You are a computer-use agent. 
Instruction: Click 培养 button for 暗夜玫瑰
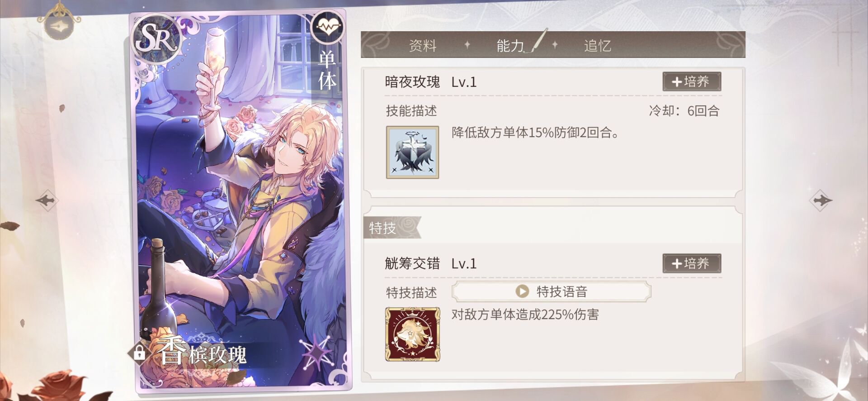pos(692,81)
